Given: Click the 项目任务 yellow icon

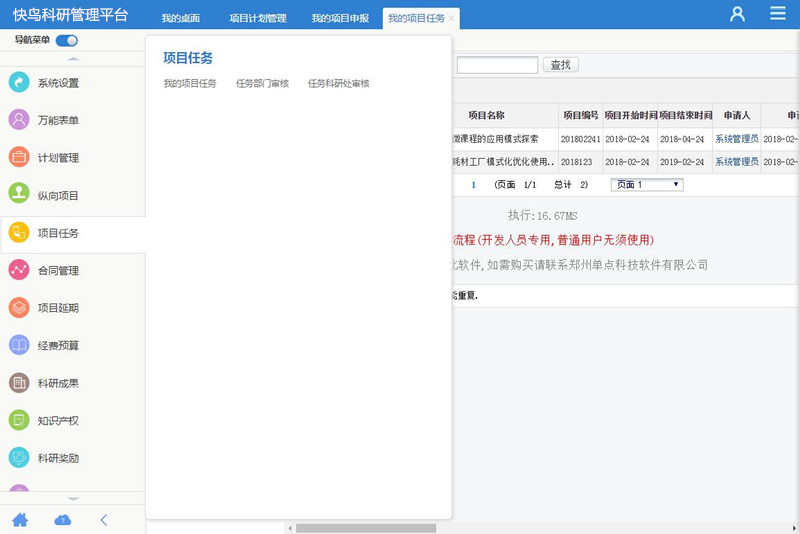Looking at the screenshot, I should pos(19,233).
